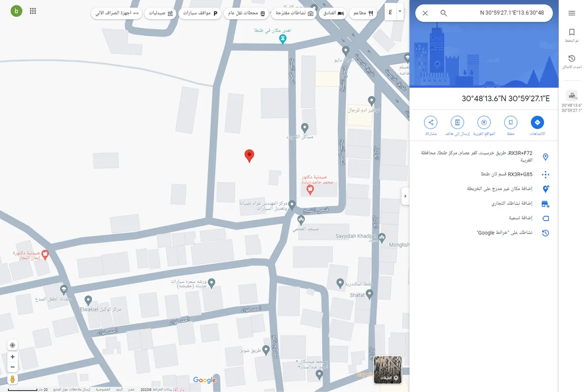Open Street View pegman
Screen dimensions: 585x392
(13, 379)
